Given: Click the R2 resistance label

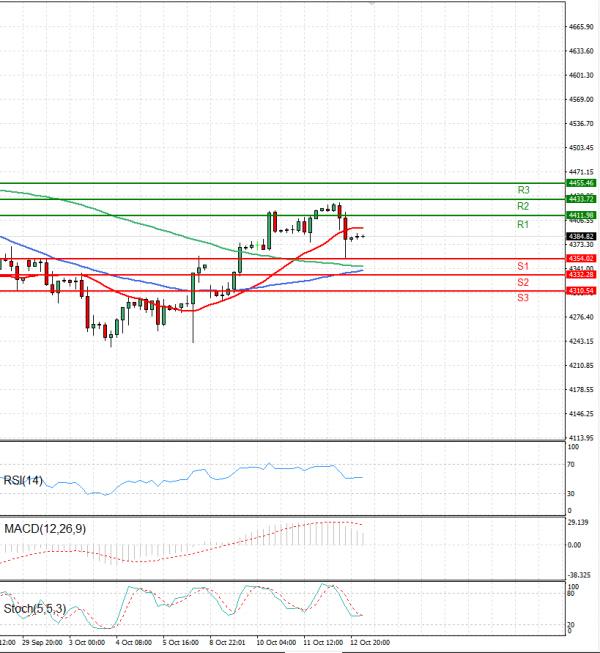Looking at the screenshot, I should [523, 206].
